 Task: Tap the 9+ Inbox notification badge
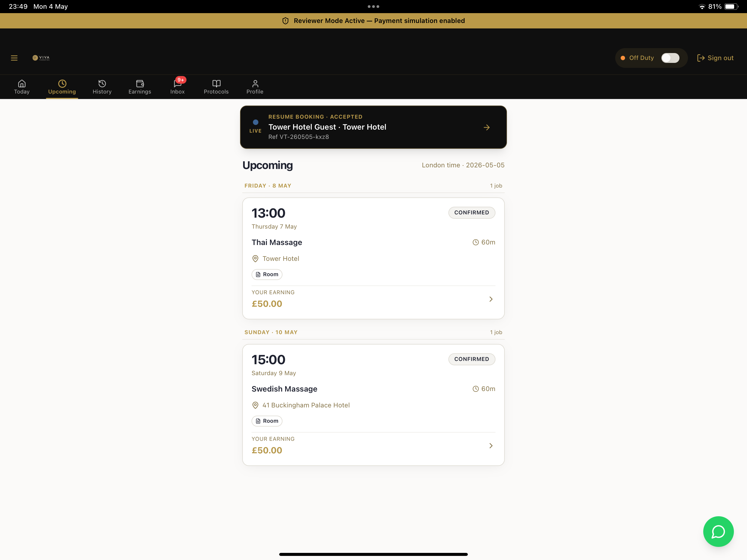click(181, 80)
